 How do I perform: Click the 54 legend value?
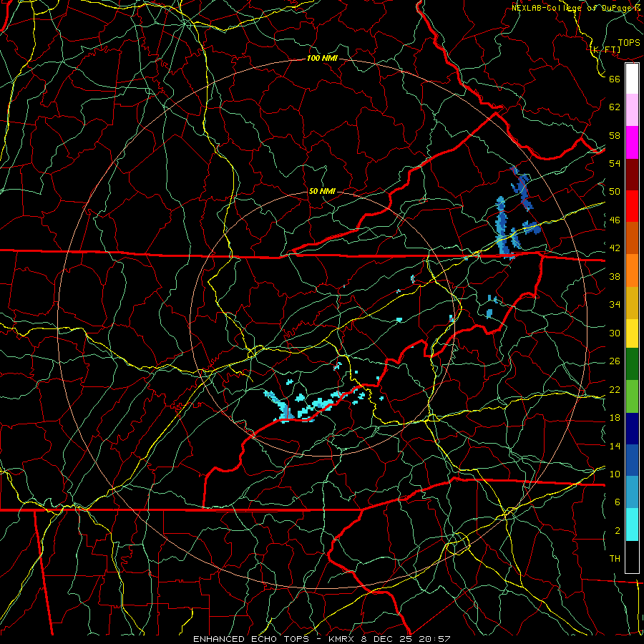pos(615,163)
